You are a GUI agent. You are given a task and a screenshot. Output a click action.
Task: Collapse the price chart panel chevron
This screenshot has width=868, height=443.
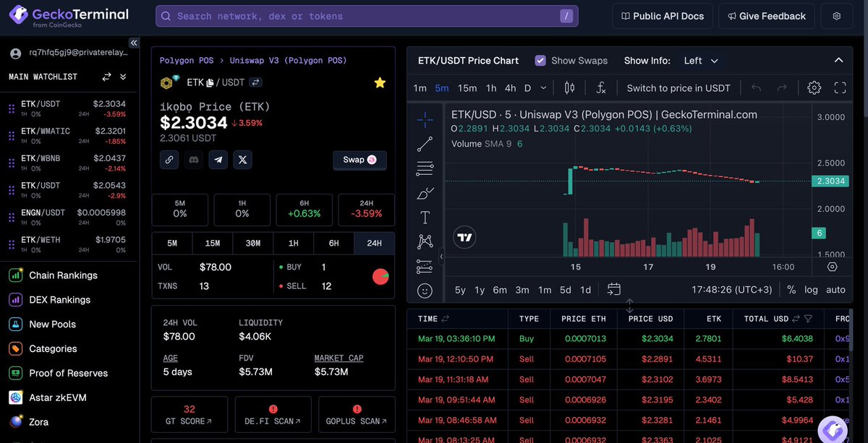[838, 61]
